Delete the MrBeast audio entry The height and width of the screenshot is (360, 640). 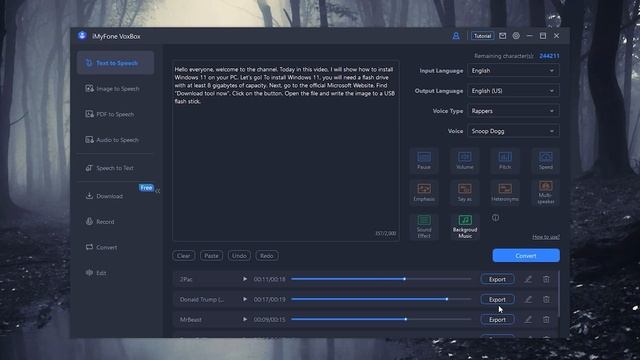(x=546, y=320)
